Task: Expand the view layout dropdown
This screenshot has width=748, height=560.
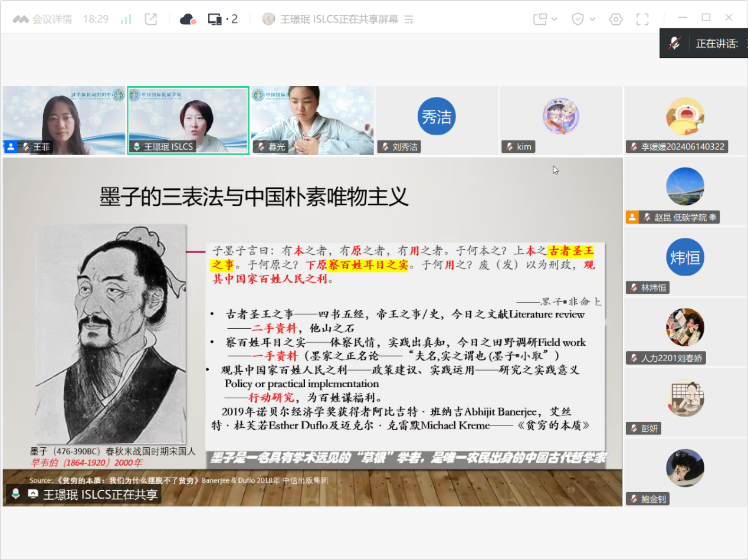Action: tap(545, 19)
